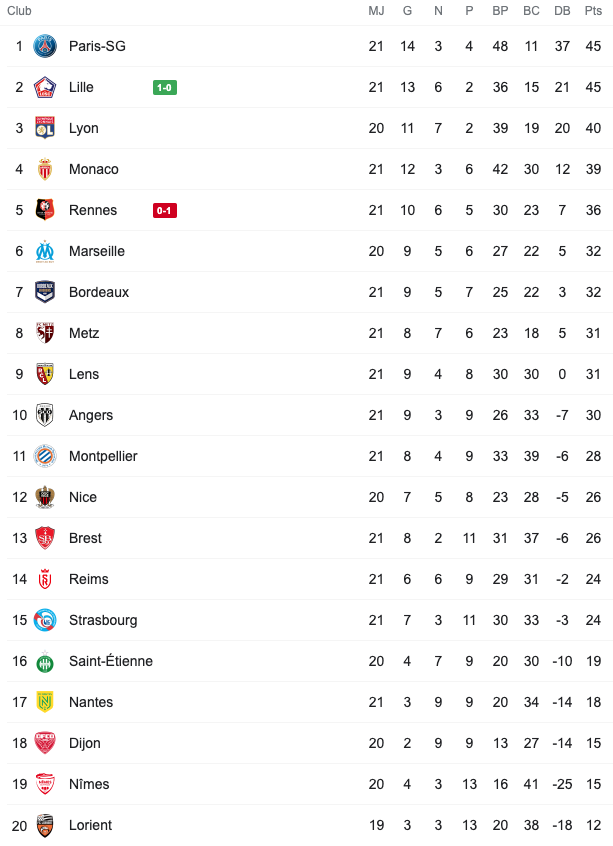Select the Lyon OL badge
The image size is (613, 846).
(45, 128)
